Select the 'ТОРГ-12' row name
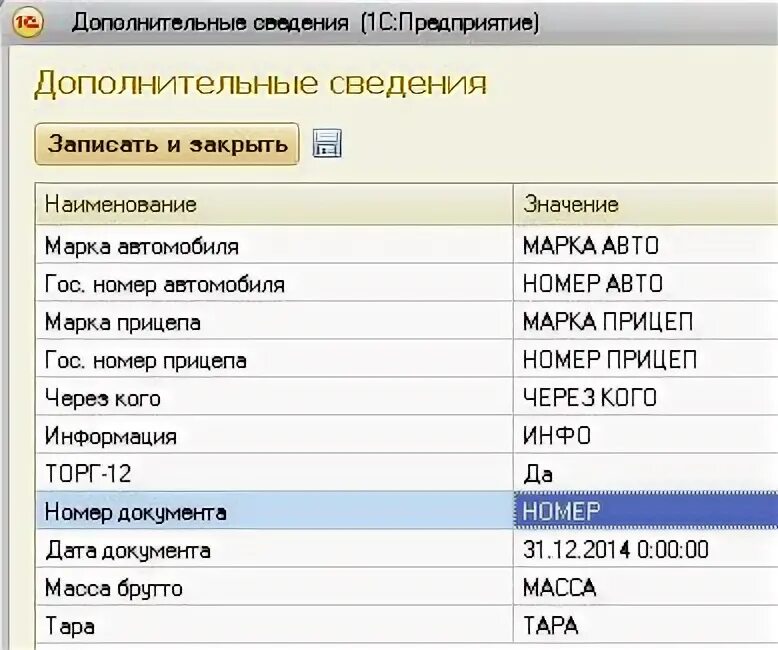This screenshot has width=778, height=650. coord(274,473)
